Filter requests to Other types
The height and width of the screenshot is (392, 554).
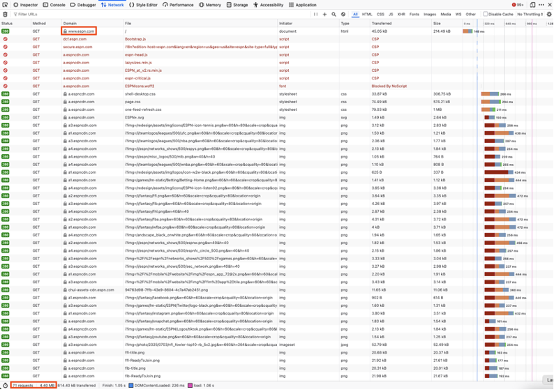470,15
